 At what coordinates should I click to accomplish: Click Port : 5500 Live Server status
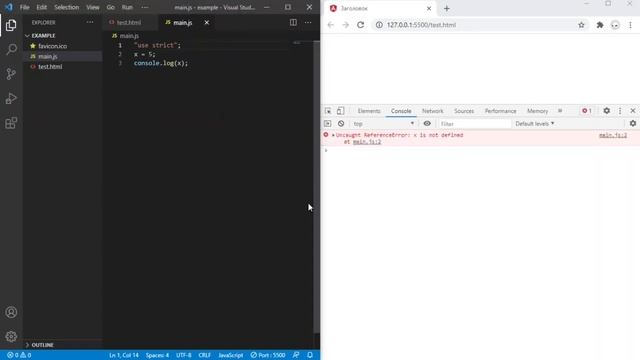pos(268,355)
